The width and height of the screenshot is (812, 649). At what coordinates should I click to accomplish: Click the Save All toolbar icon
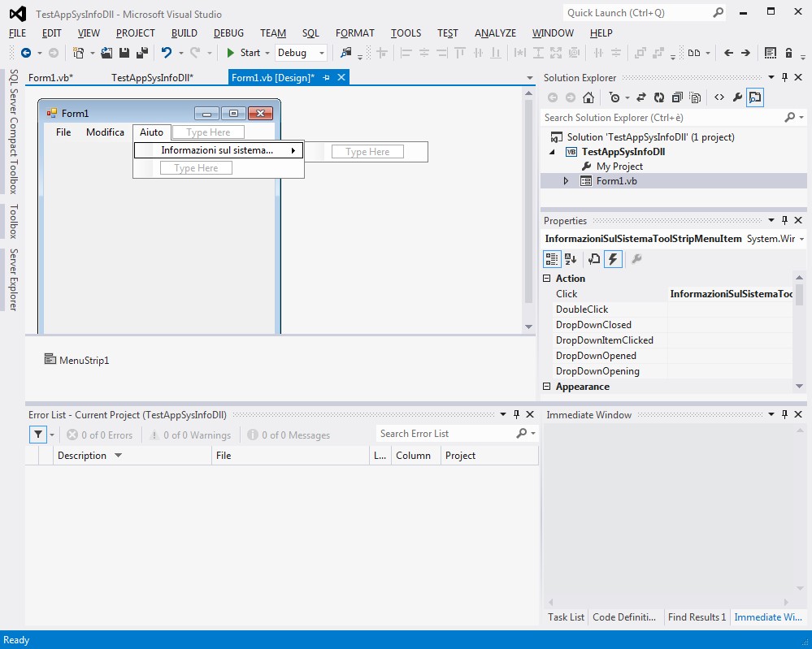142,53
